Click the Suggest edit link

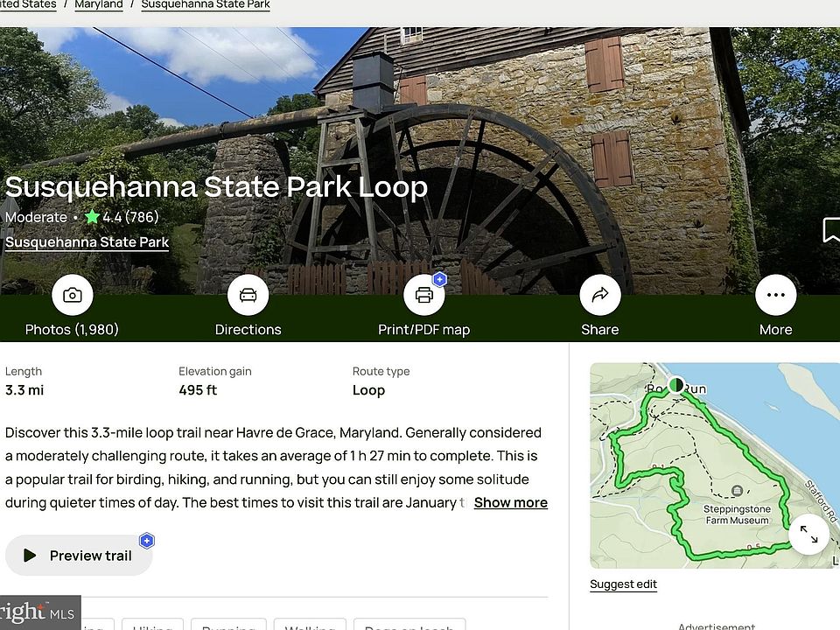click(623, 584)
